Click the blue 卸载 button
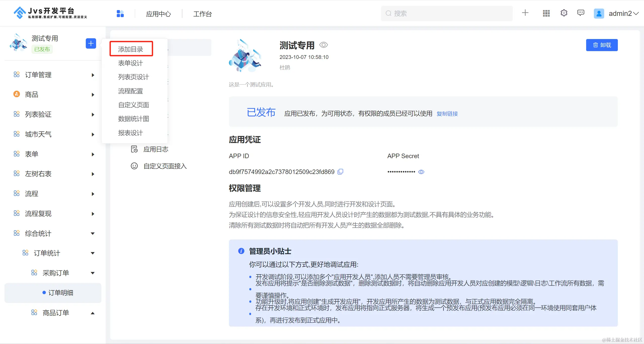The height and width of the screenshot is (344, 644). pos(602,45)
